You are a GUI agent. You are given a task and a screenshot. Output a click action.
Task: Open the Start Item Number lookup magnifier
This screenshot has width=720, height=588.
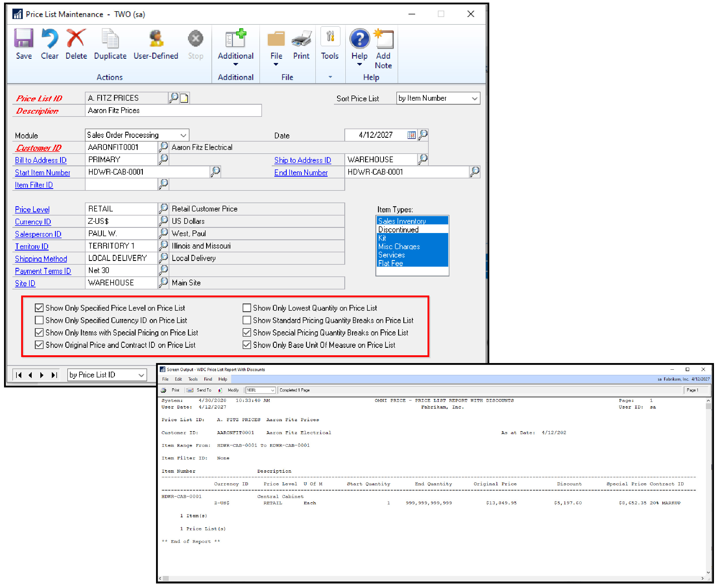215,172
